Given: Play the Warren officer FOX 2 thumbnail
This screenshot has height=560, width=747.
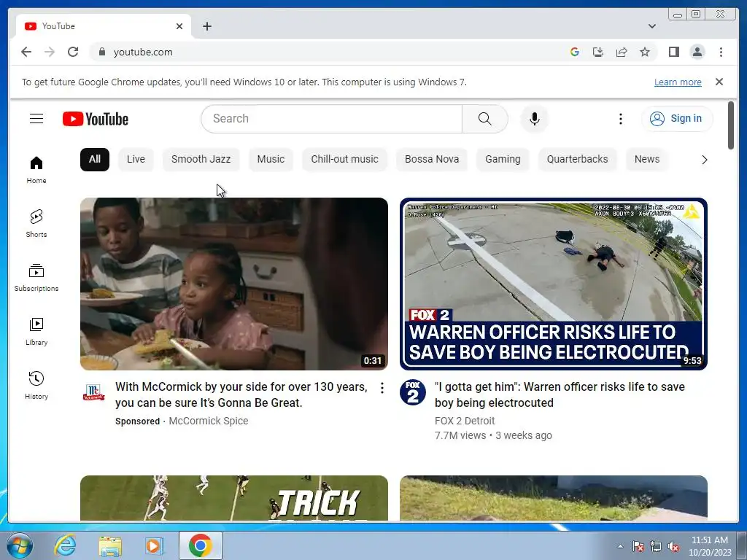Looking at the screenshot, I should 554,284.
